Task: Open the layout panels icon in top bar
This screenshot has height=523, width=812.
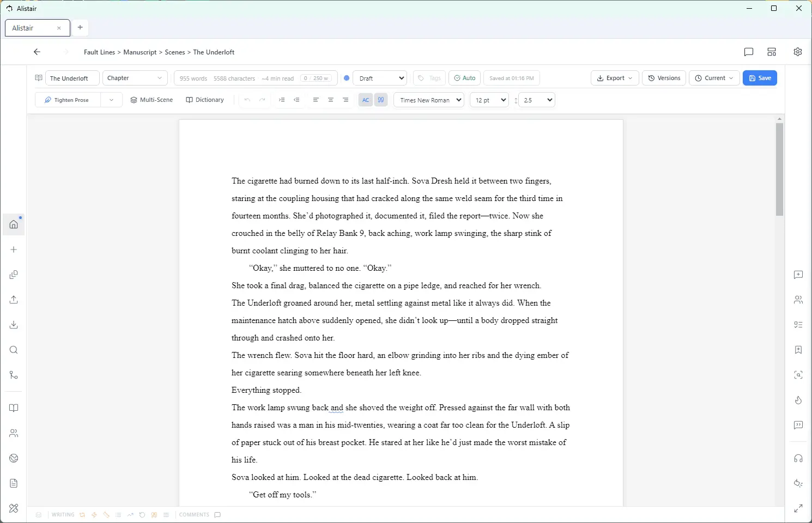Action: click(x=772, y=52)
